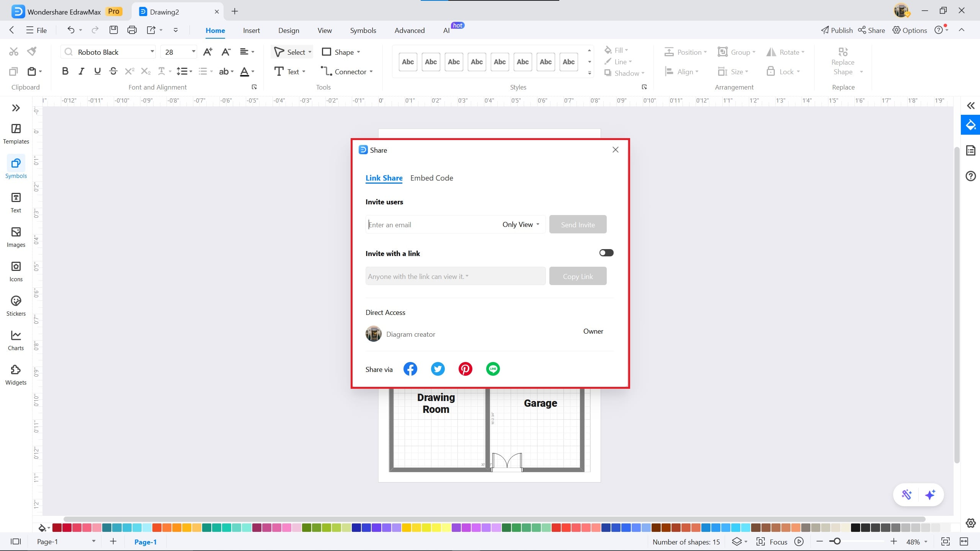The width and height of the screenshot is (980, 551).
Task: Click the Twitter share icon
Action: 438,369
